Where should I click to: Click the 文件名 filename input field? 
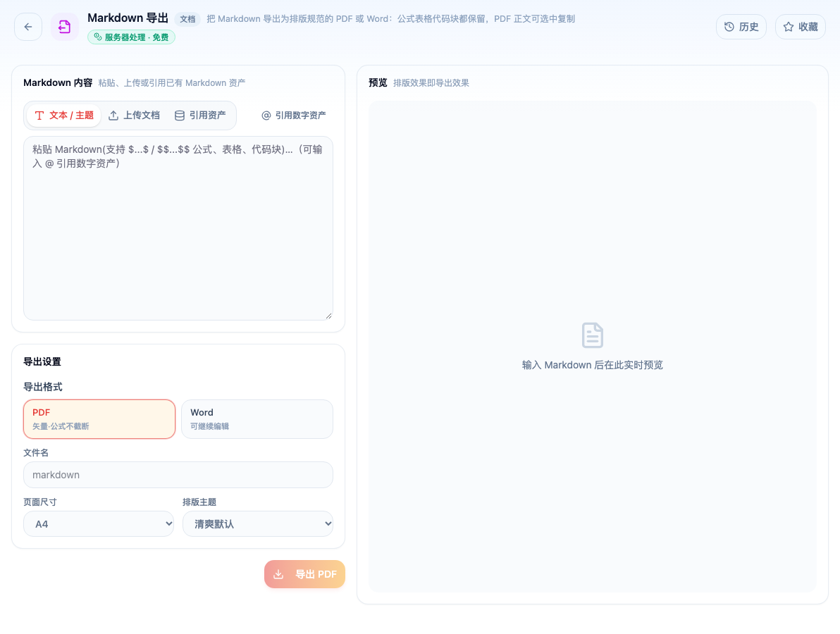(178, 475)
